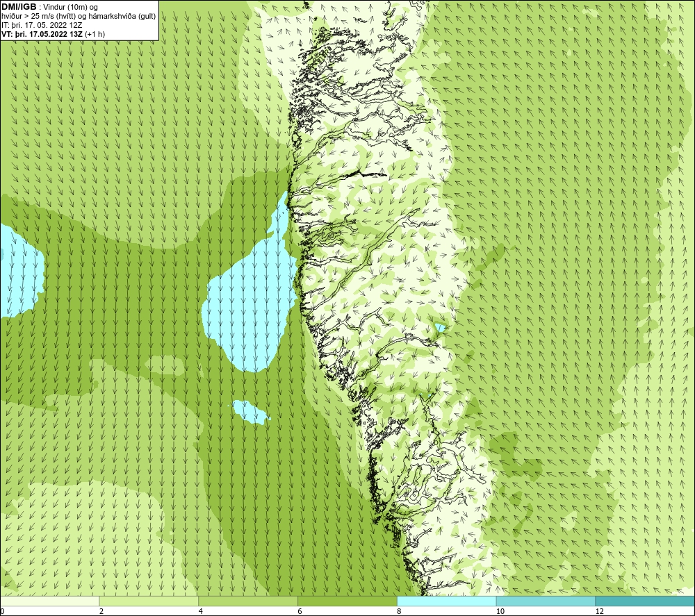Click the 6–8 m/s darker green swatch
This screenshot has width=695, height=616.
347,601
